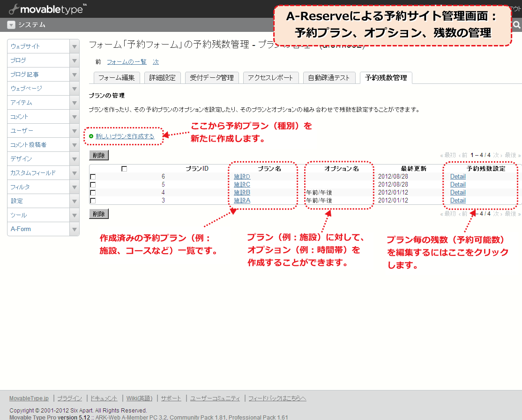Click the top 削除 button
Viewport: 522px width, 420px height.
pyautogui.click(x=99, y=155)
